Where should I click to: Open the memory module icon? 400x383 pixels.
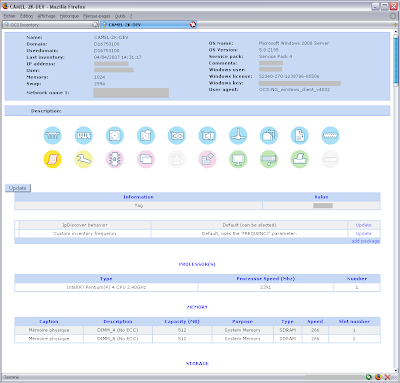pyautogui.click(x=84, y=135)
